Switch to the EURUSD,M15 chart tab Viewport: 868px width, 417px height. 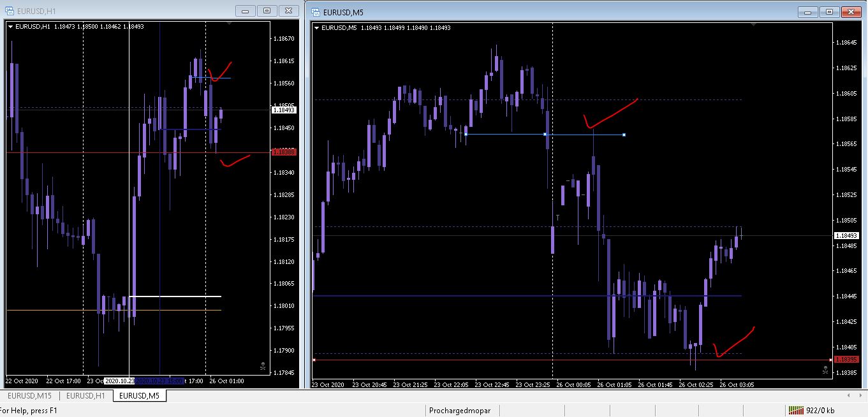[31, 396]
